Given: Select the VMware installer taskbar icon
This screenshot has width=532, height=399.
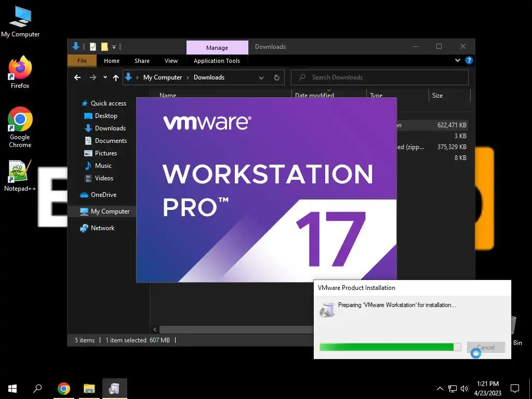Looking at the screenshot, I should point(115,388).
